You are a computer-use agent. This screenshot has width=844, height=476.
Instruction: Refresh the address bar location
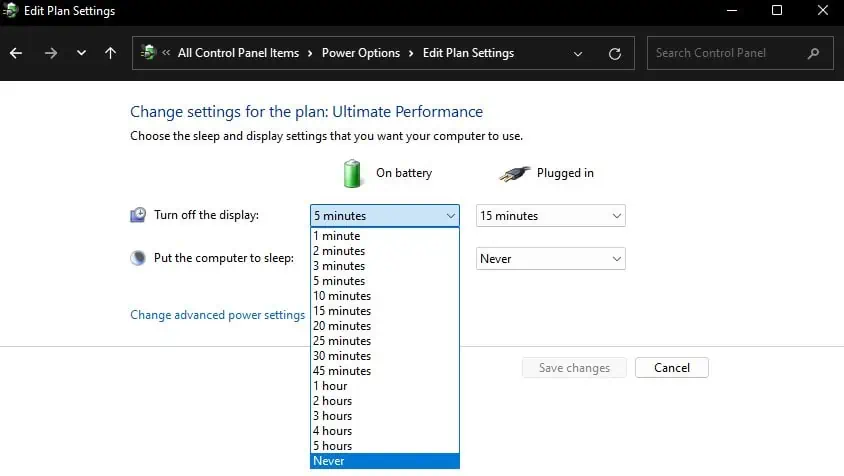point(615,53)
